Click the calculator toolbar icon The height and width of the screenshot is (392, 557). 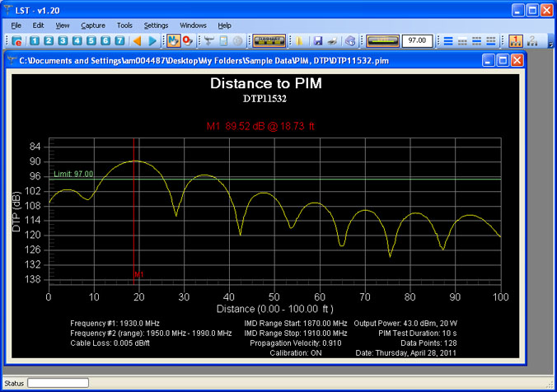click(223, 41)
